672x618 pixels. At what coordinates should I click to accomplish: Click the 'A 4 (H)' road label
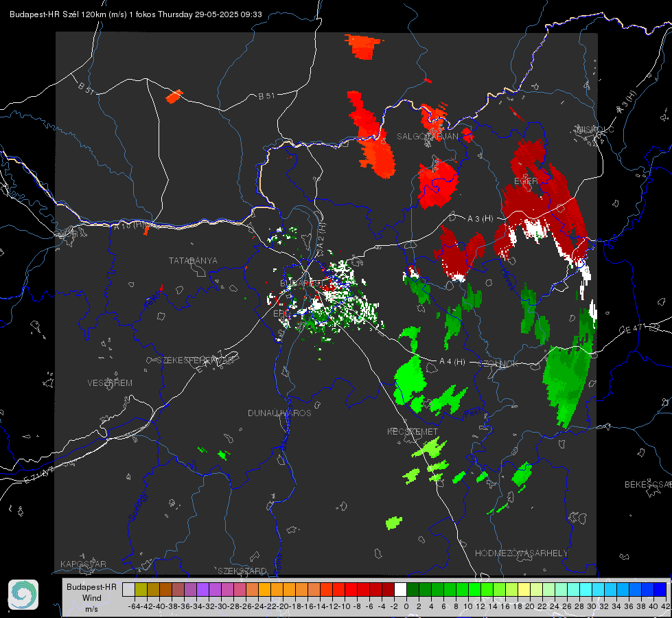(452, 362)
